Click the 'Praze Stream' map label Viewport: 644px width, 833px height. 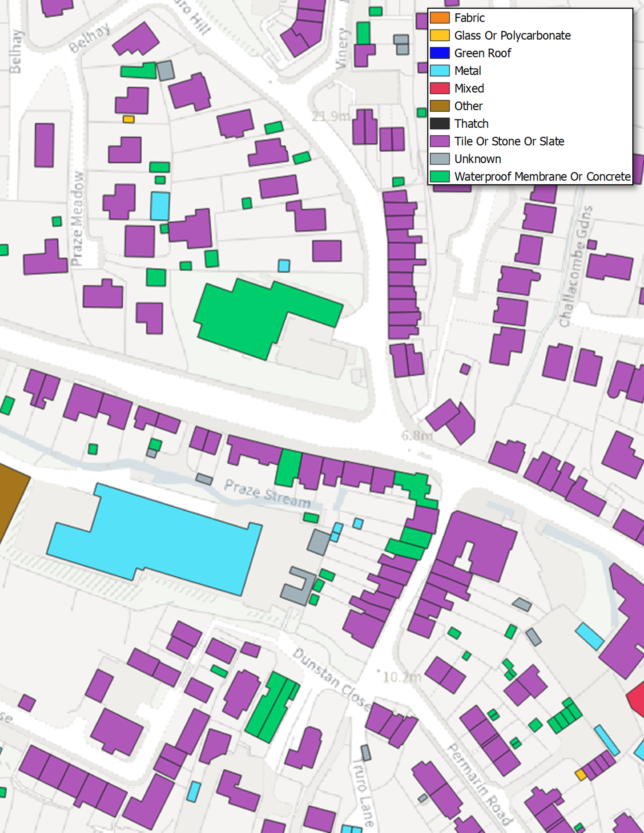tap(267, 494)
